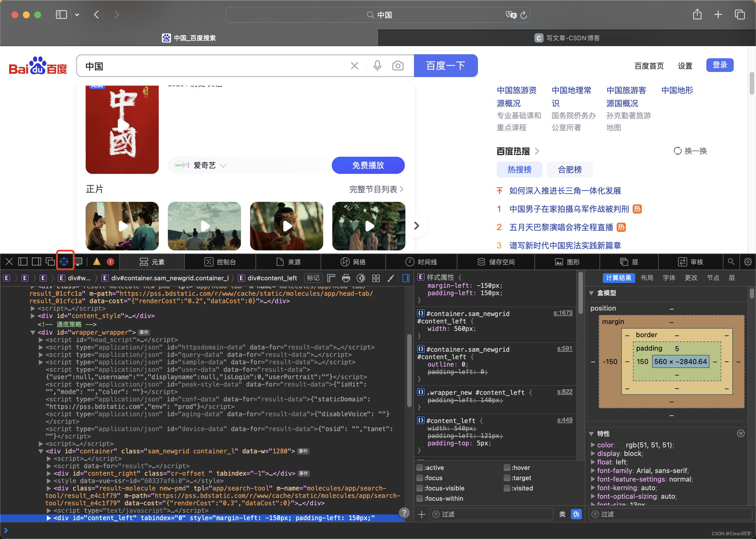Image resolution: width=756 pixels, height=539 pixels.
Task: Open the hot search link 五月天巴黎演唱会将全程直播
Action: point(562,227)
